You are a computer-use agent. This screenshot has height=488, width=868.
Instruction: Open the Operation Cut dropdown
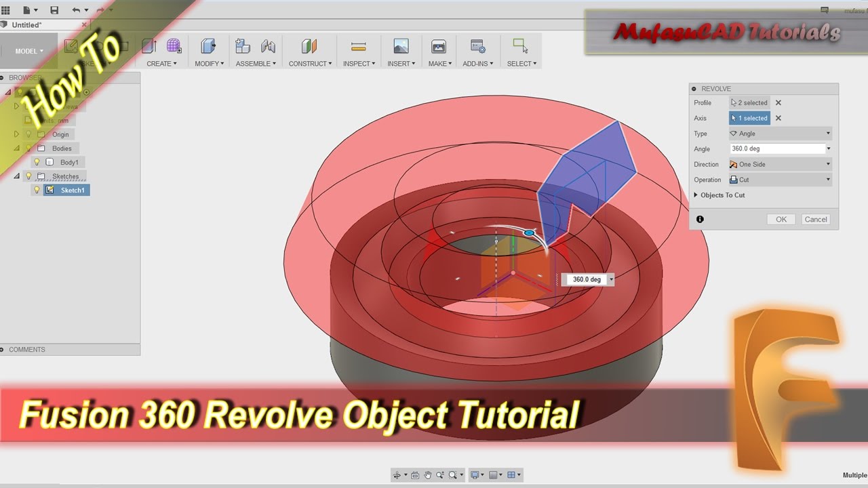click(780, 180)
